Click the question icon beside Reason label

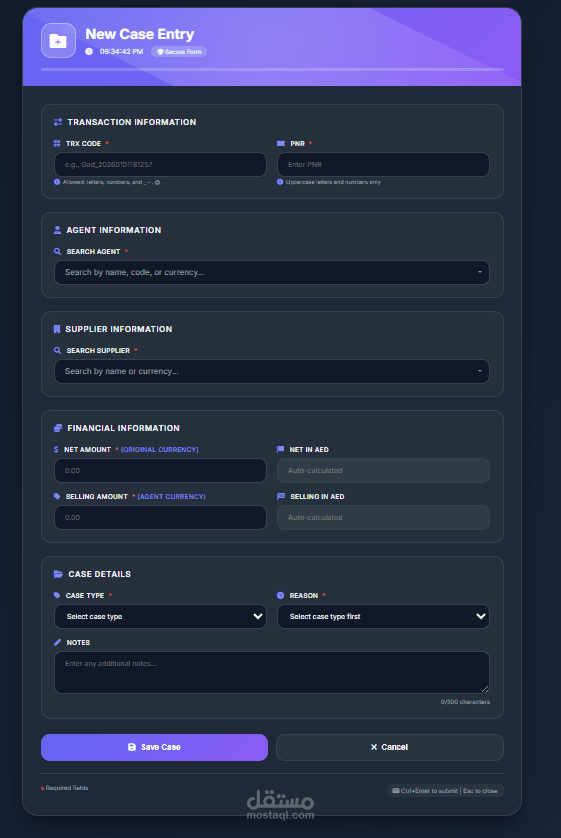(x=280, y=595)
